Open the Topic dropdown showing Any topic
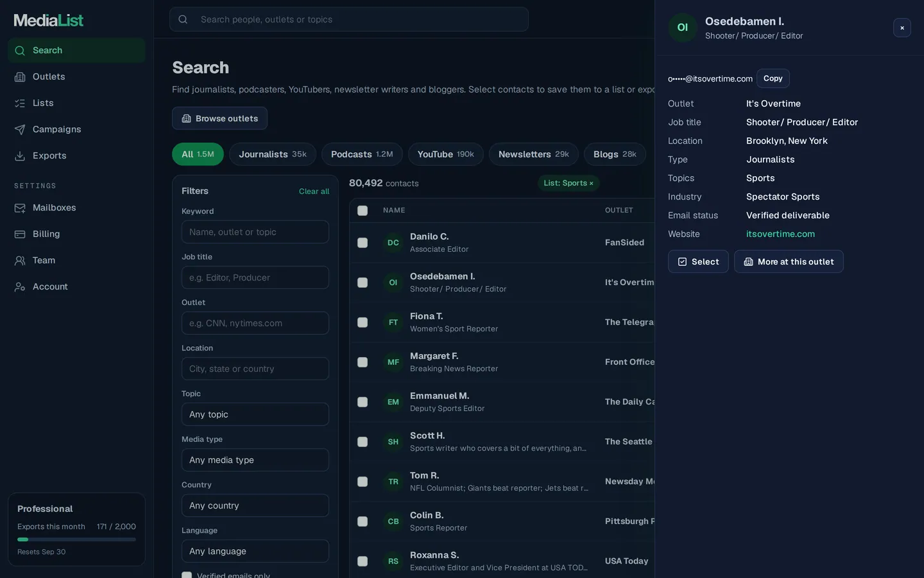Image resolution: width=924 pixels, height=578 pixels. [255, 414]
